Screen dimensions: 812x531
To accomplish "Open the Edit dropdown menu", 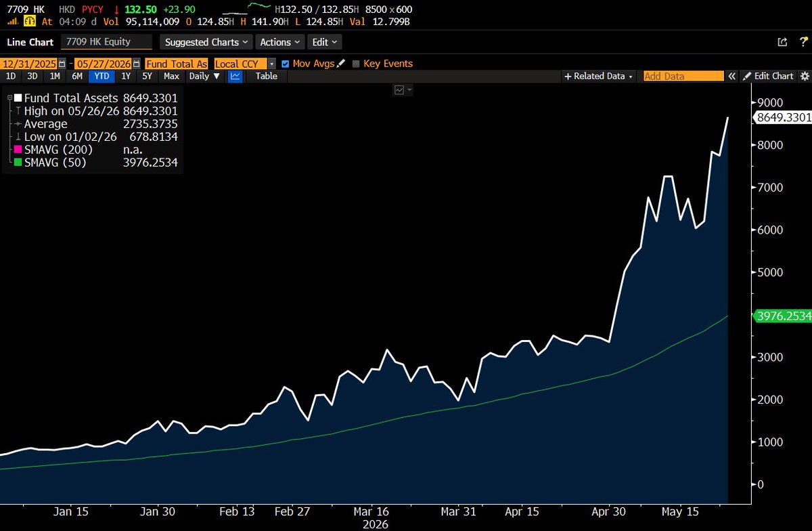I will 324,42.
